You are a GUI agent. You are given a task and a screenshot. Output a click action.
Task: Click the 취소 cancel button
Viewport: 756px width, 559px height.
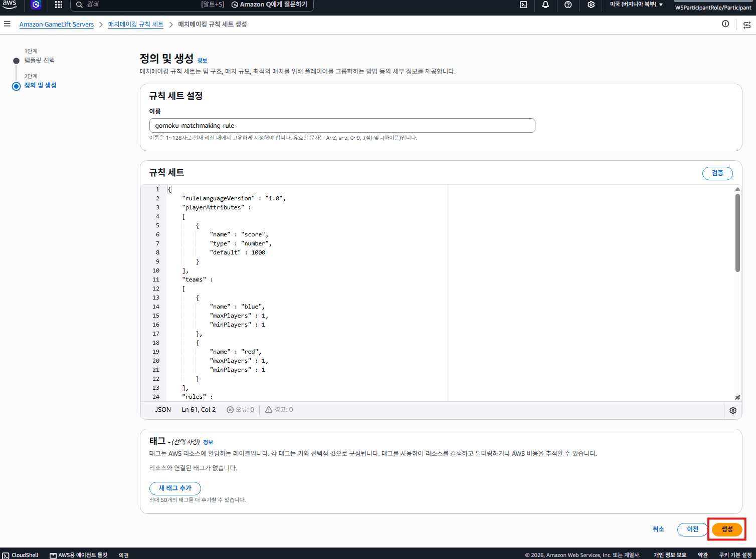(x=658, y=529)
